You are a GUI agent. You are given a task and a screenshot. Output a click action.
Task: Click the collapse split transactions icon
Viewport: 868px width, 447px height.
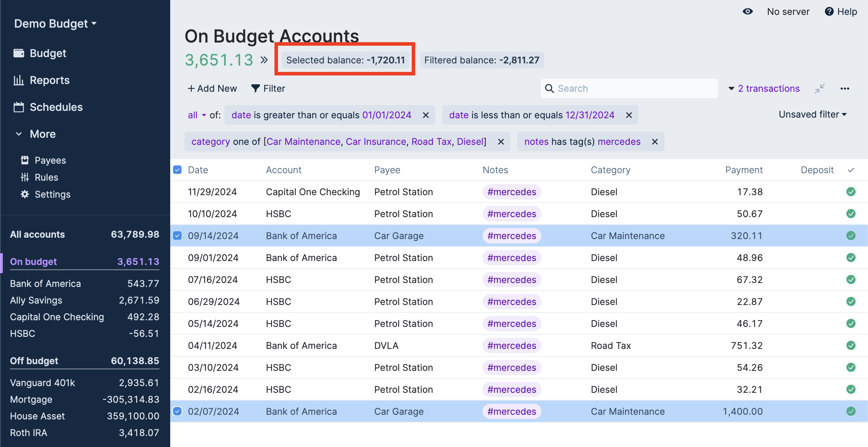[x=819, y=89]
